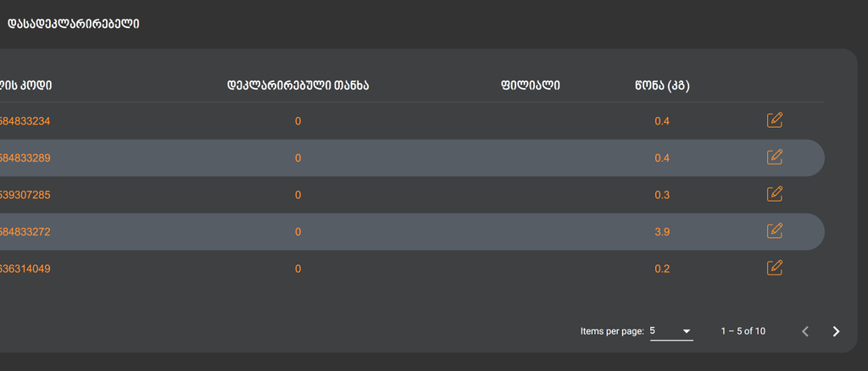Open edit icon for row 639307285
The width and height of the screenshot is (868, 371).
pos(774,194)
